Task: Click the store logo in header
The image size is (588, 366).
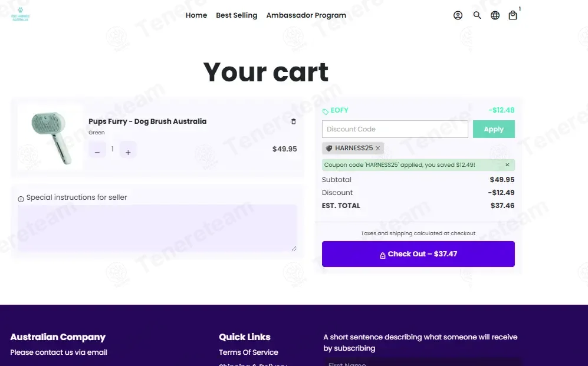Action: pos(20,14)
